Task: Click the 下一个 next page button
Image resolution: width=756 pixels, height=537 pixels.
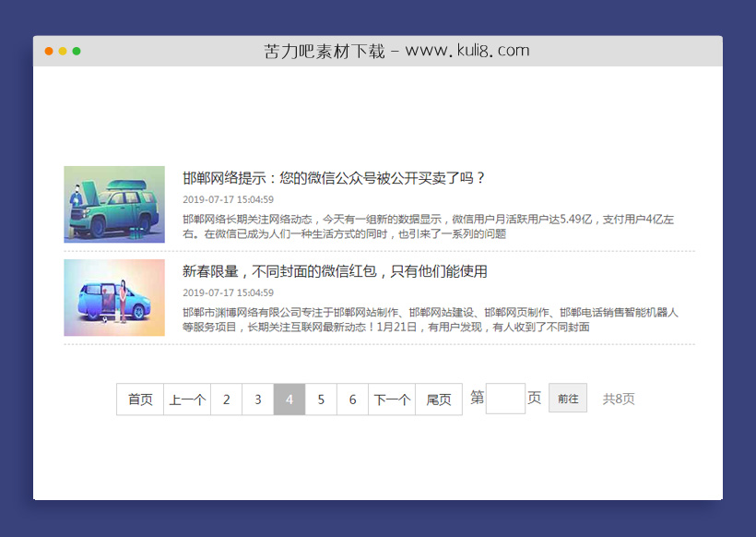Action: pyautogui.click(x=392, y=399)
